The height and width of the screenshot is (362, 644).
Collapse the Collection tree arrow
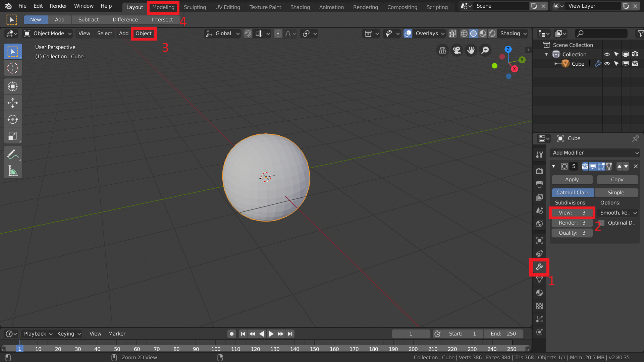(x=546, y=54)
